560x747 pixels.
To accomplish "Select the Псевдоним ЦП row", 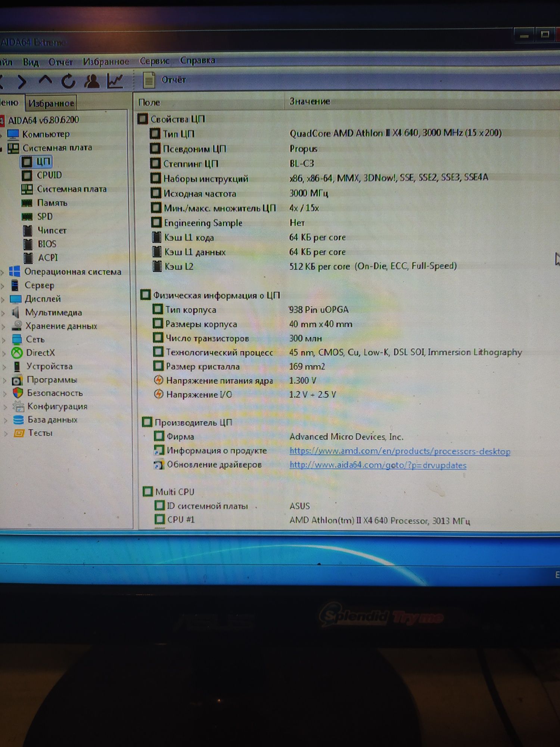I will pyautogui.click(x=234, y=149).
